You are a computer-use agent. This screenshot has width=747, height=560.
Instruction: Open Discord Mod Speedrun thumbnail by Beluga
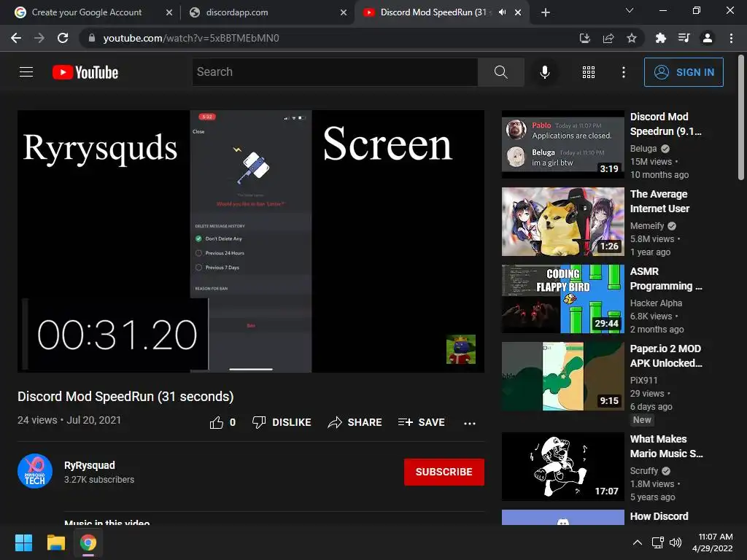point(562,144)
